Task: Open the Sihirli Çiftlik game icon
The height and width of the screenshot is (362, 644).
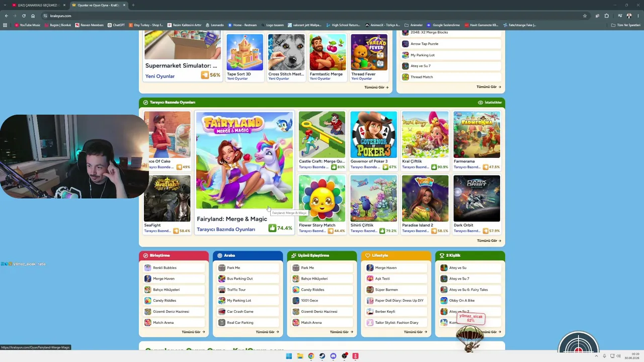Action: coord(373,199)
